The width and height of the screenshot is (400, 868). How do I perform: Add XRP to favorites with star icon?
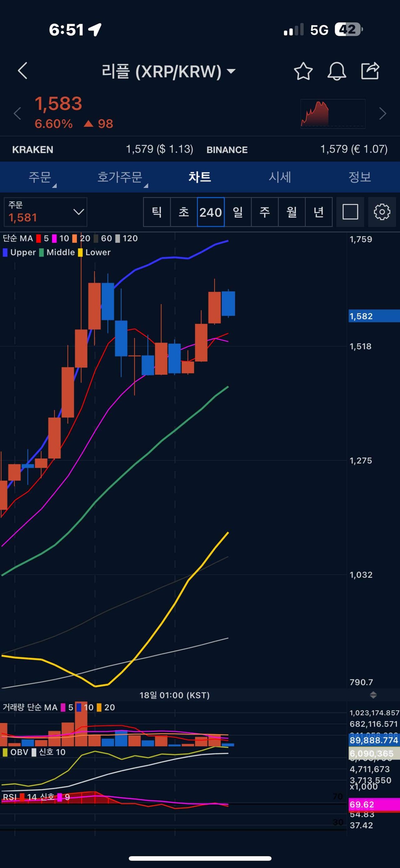tap(303, 71)
